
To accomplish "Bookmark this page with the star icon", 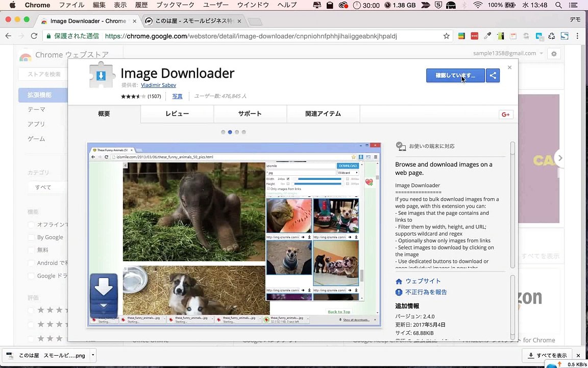I will pos(446,36).
